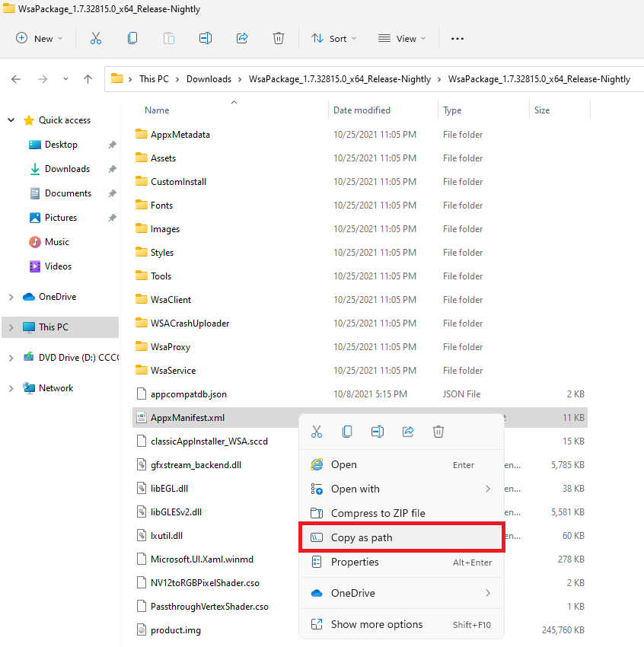Choose Copy as path
Screen dimensions: 644x647
point(401,537)
